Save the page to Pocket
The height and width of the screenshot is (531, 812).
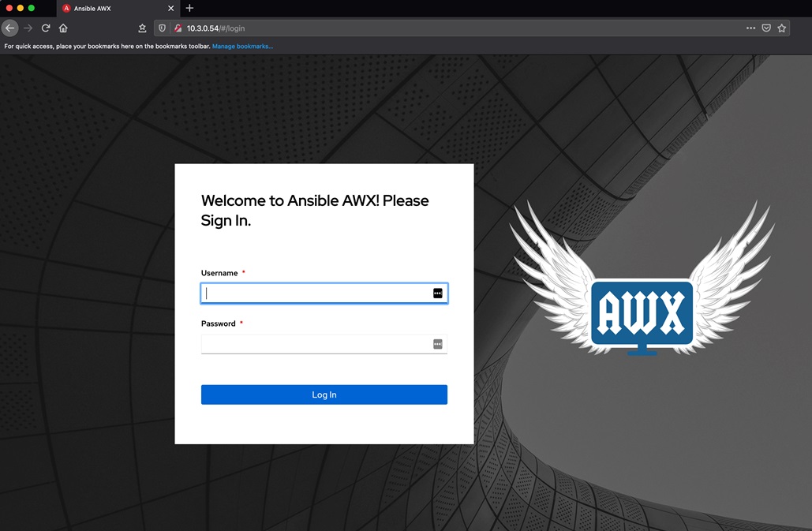pos(765,28)
